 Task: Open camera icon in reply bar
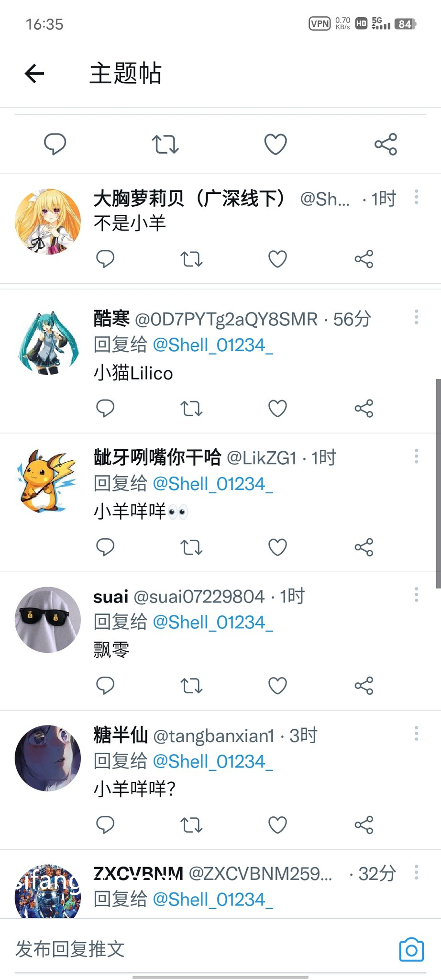coord(411,949)
